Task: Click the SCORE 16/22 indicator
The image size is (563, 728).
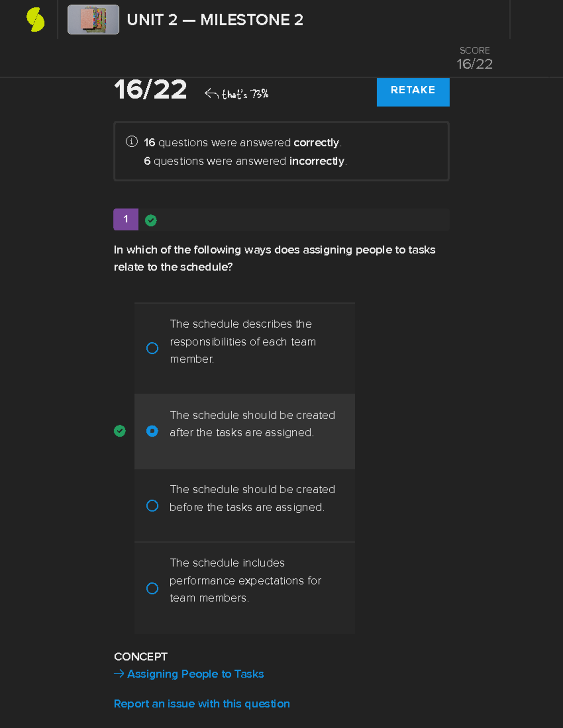Action: pyautogui.click(x=474, y=59)
